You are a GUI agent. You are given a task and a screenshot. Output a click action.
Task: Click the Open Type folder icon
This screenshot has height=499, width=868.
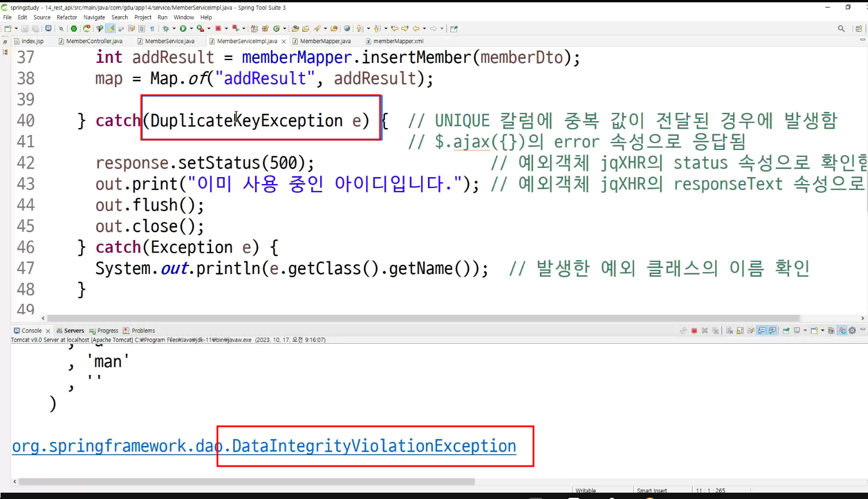click(x=295, y=28)
